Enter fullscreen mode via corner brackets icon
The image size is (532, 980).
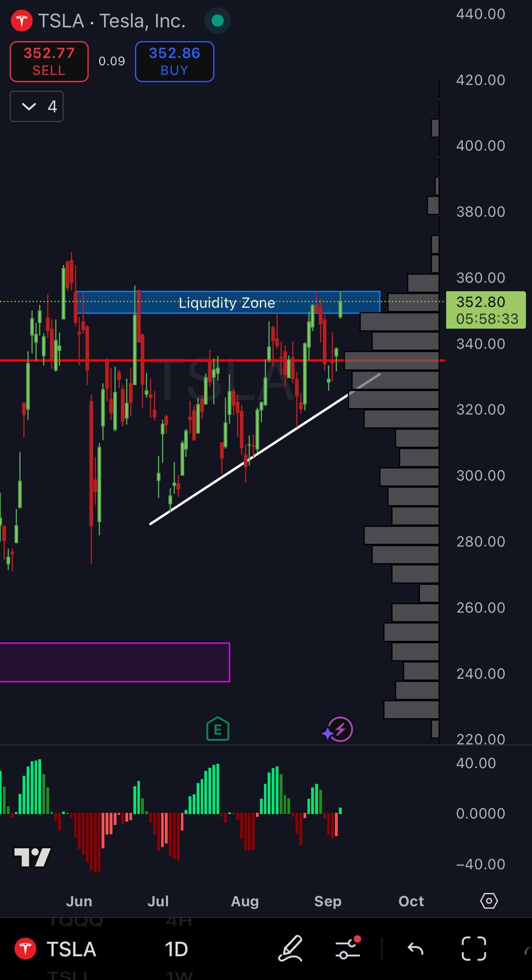tap(474, 948)
